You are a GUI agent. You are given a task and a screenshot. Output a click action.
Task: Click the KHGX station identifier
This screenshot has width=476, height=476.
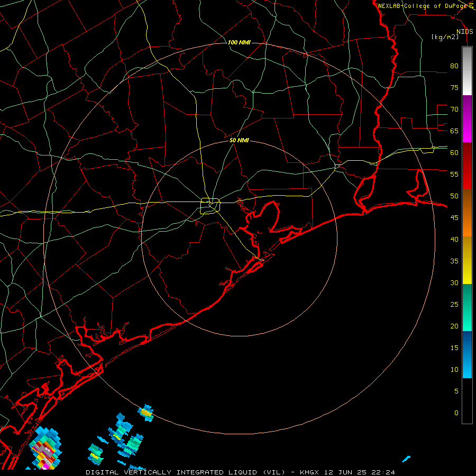point(310,472)
